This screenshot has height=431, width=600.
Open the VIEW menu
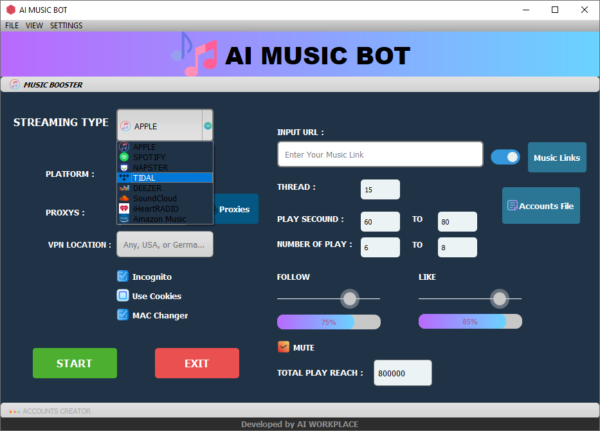click(x=34, y=25)
